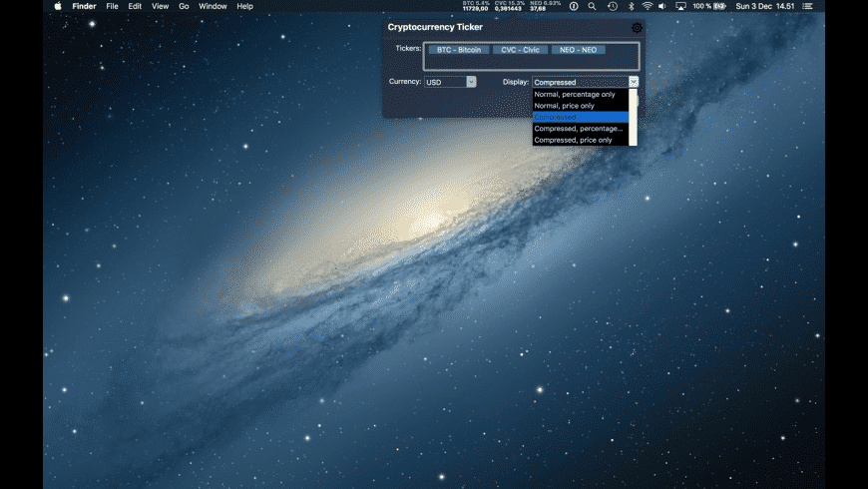Open the File menu
The image size is (868, 489).
pyautogui.click(x=113, y=6)
